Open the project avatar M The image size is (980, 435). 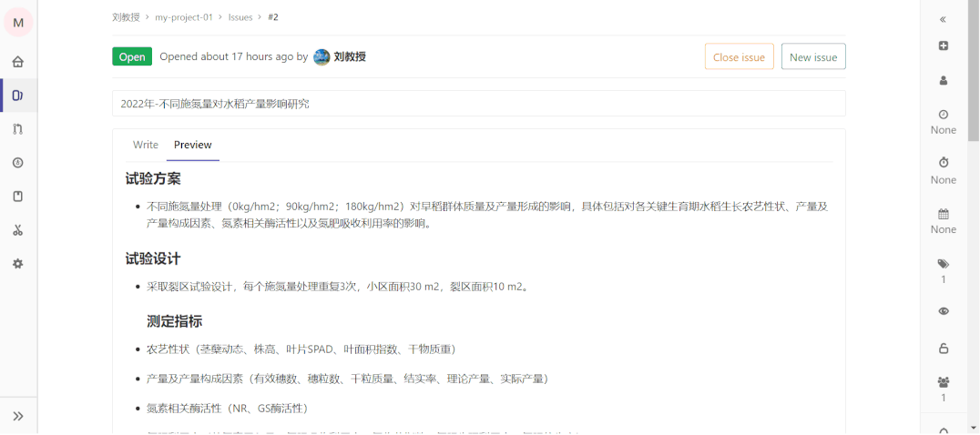[18, 23]
